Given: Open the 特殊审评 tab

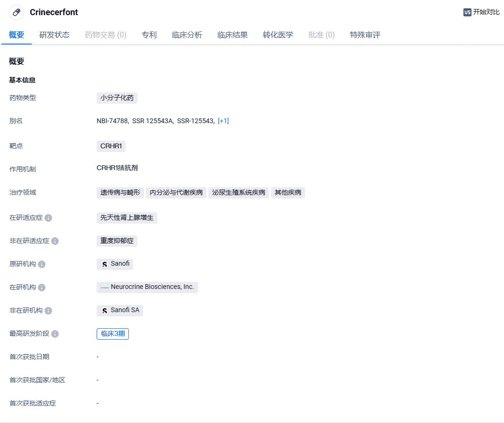Looking at the screenshot, I should click(365, 35).
